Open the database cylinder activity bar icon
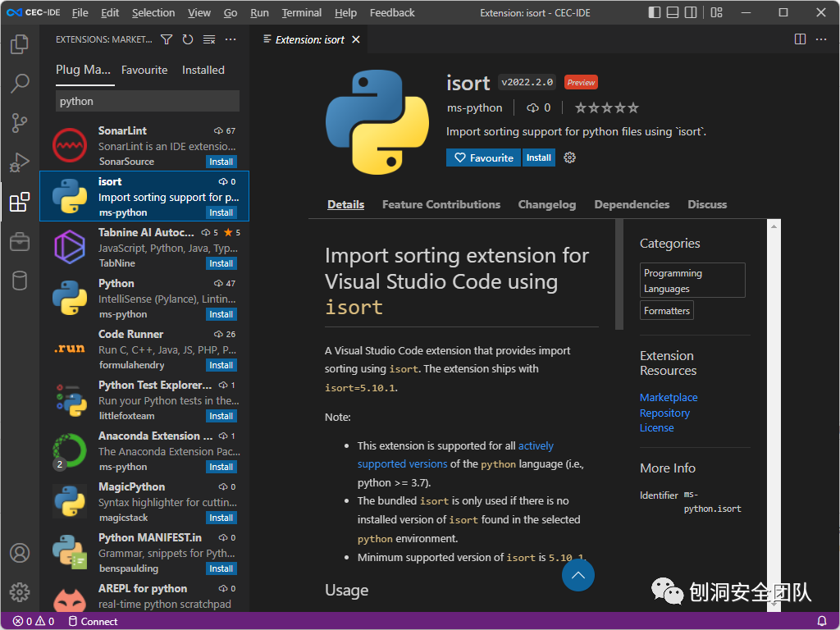This screenshot has height=630, width=840. click(20, 281)
